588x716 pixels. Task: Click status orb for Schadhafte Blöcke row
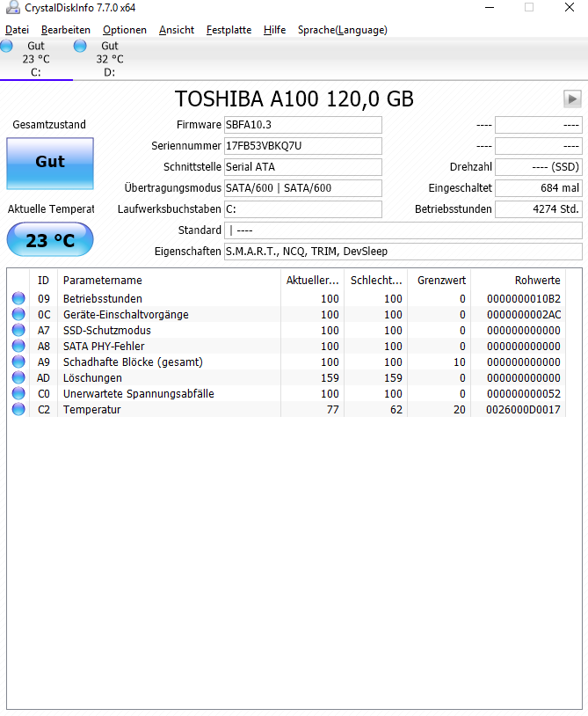(18, 362)
